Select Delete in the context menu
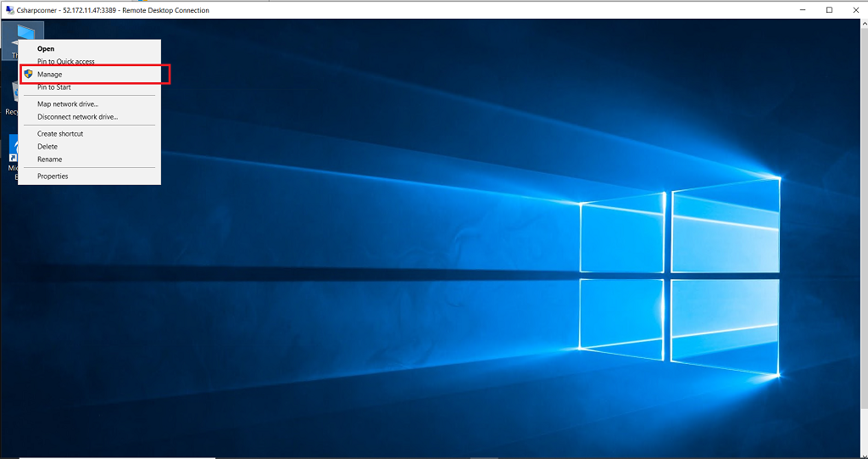 coord(89,146)
